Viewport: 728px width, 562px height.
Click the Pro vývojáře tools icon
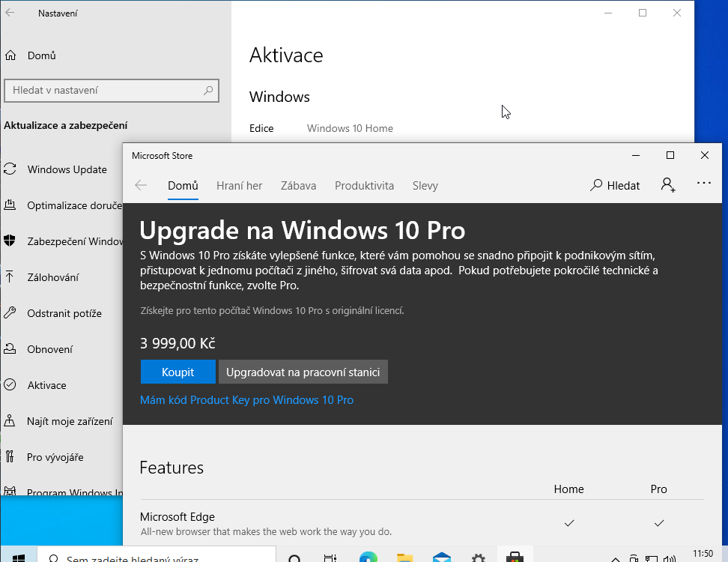(x=10, y=456)
